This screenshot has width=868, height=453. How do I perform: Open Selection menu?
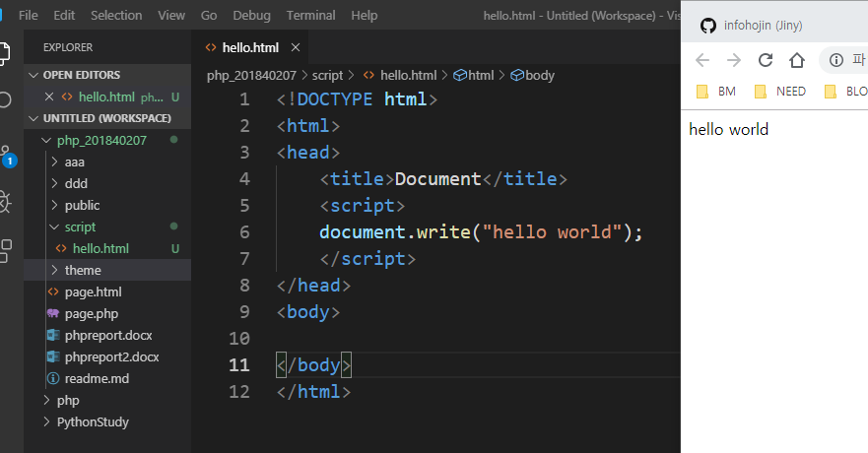pyautogui.click(x=116, y=16)
